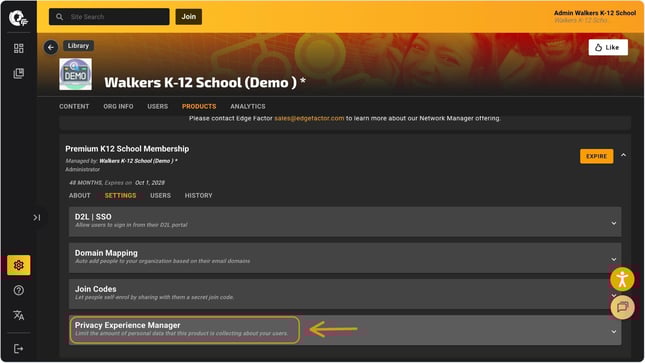This screenshot has height=363, width=645.
Task: Open the membership ABOUT sub-tab
Action: (x=79, y=195)
